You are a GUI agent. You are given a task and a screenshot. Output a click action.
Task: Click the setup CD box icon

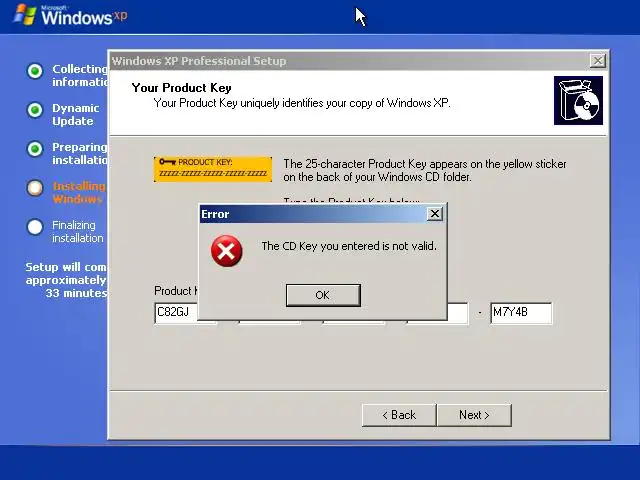(578, 100)
